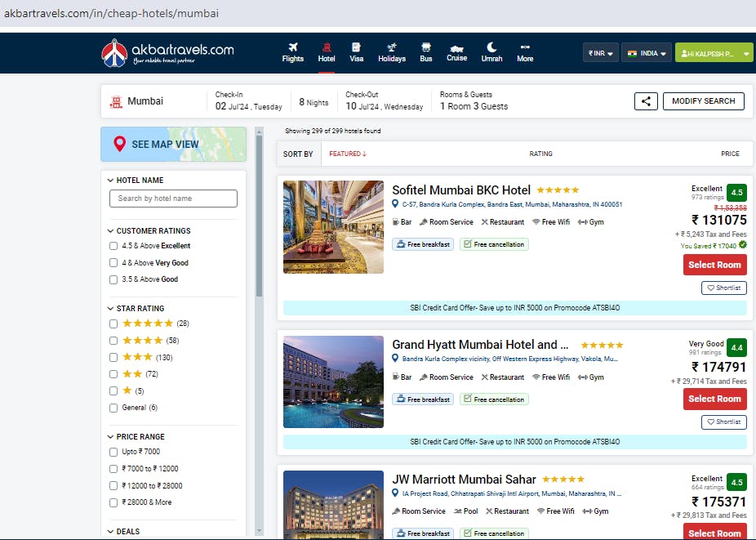
Task: Click the Sofitel Free cancellation badge
Action: (494, 244)
